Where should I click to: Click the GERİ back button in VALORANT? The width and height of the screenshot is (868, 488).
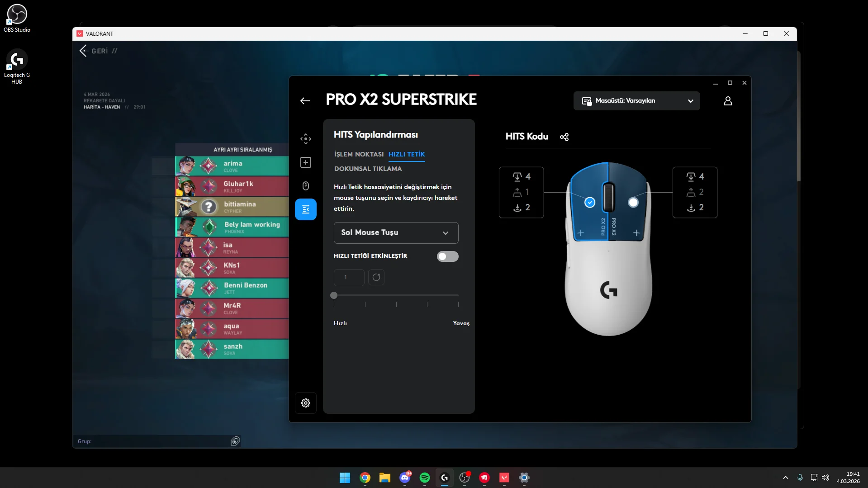coord(99,51)
